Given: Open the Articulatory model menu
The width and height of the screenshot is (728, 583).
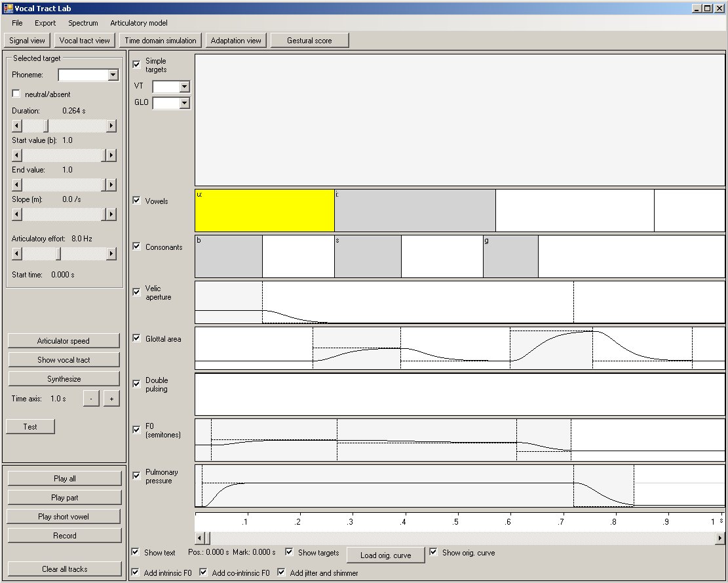Looking at the screenshot, I should tap(139, 23).
